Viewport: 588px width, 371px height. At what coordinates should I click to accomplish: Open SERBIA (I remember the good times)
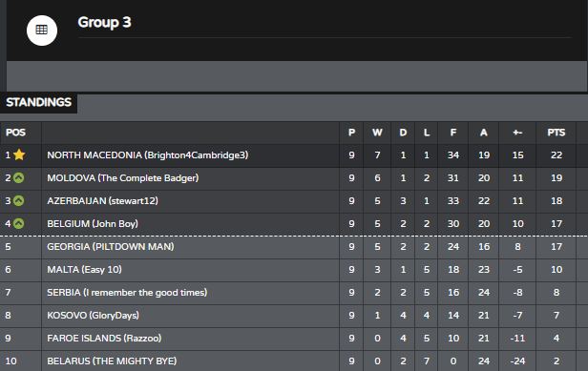click(127, 292)
